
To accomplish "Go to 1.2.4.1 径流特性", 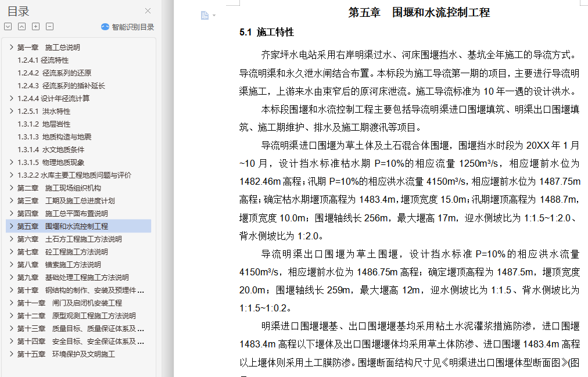I will pyautogui.click(x=43, y=60).
